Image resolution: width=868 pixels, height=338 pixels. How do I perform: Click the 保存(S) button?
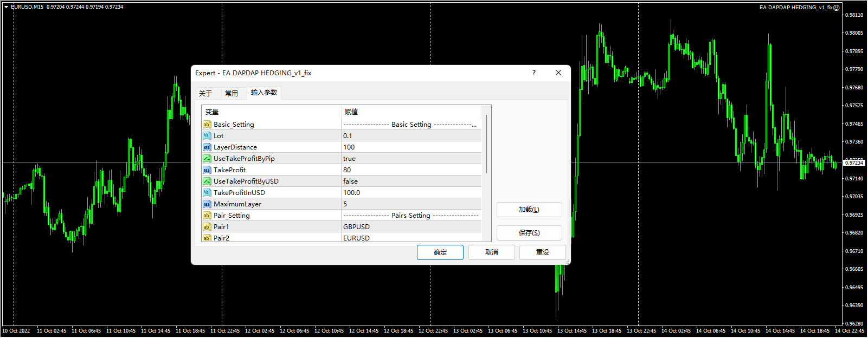[x=529, y=233]
